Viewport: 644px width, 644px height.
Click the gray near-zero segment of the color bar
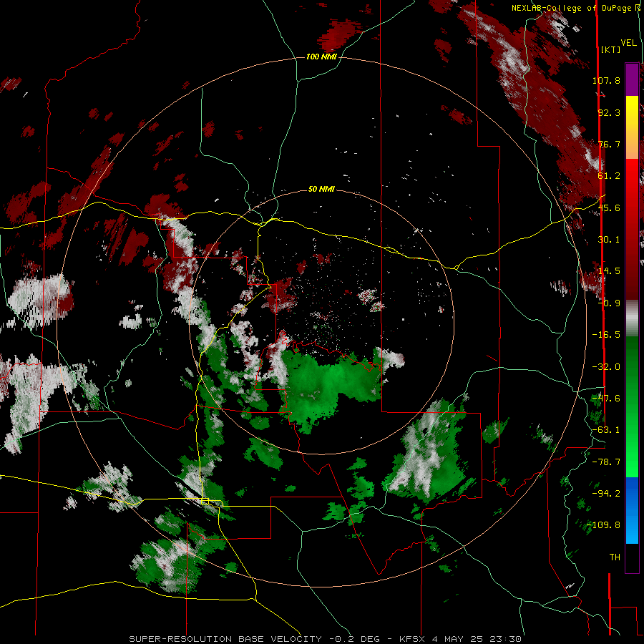(x=632, y=318)
